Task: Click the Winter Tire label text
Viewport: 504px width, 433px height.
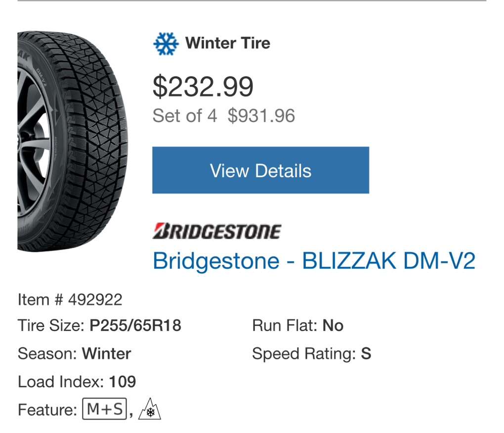Action: click(227, 43)
